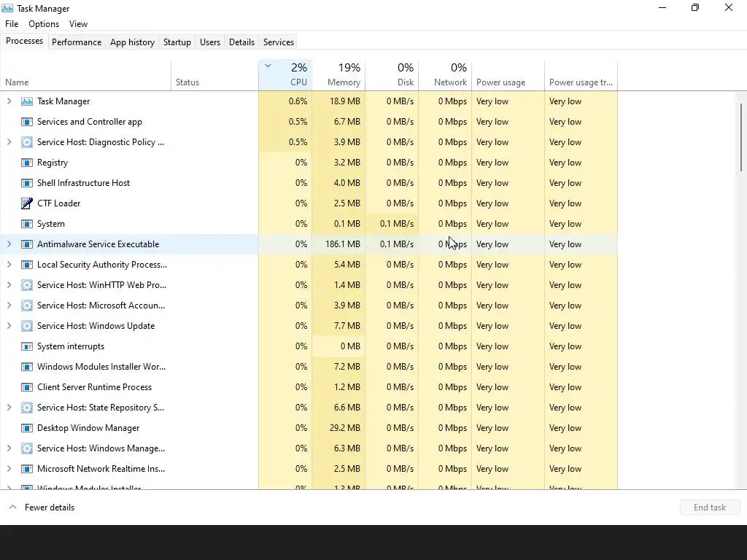This screenshot has width=747, height=560.
Task: Sort by the Disk column header
Action: point(392,75)
